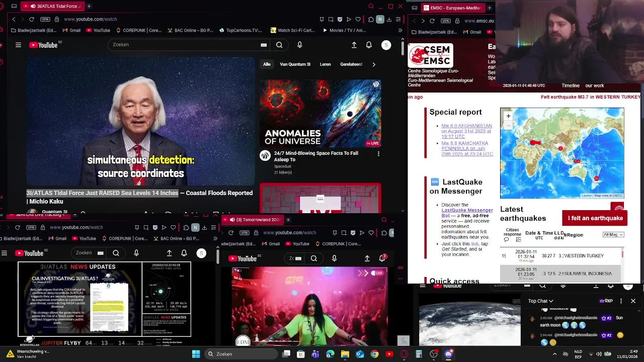Open notifications bell with badge in Tomorrowland window
The image size is (644, 362).
pos(382,258)
